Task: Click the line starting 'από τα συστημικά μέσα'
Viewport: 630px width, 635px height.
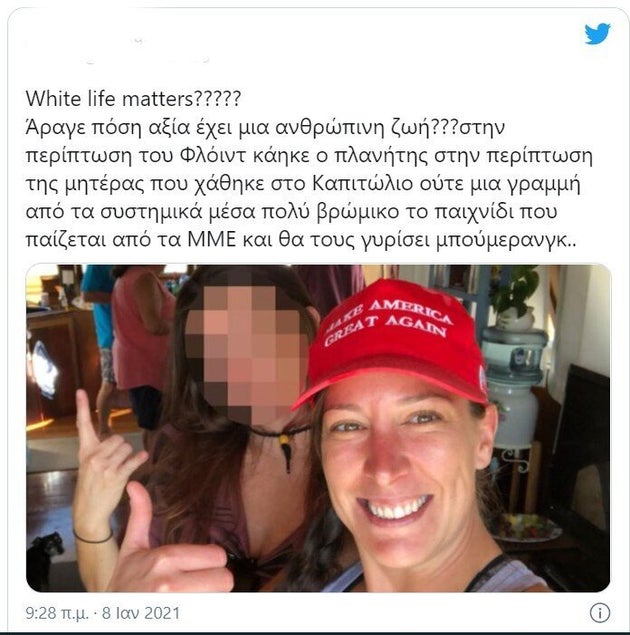Action: click(292, 212)
